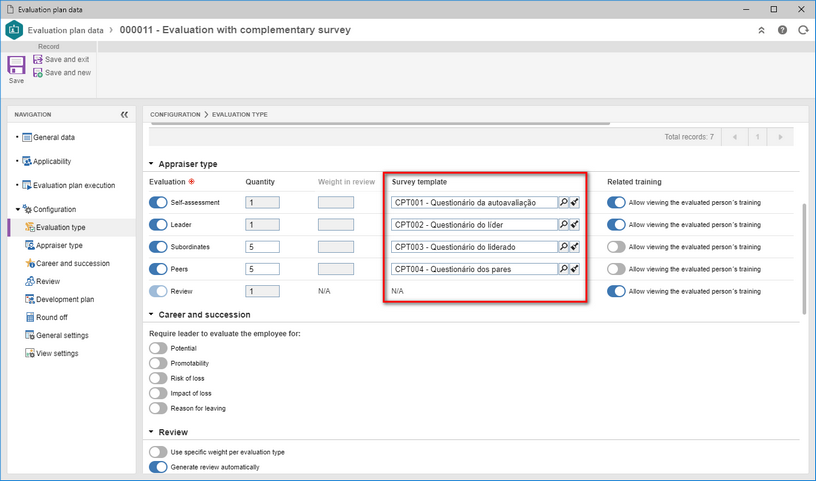Click the Save floppy disk icon
The width and height of the screenshot is (816, 481).
click(16, 66)
